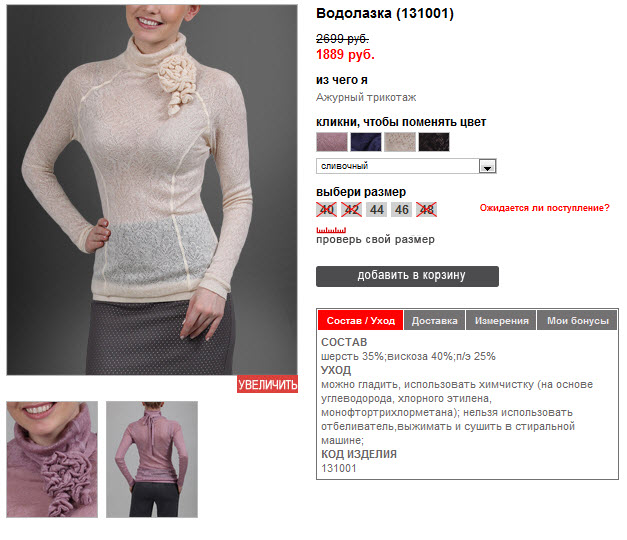Select size 44

[x=377, y=210]
